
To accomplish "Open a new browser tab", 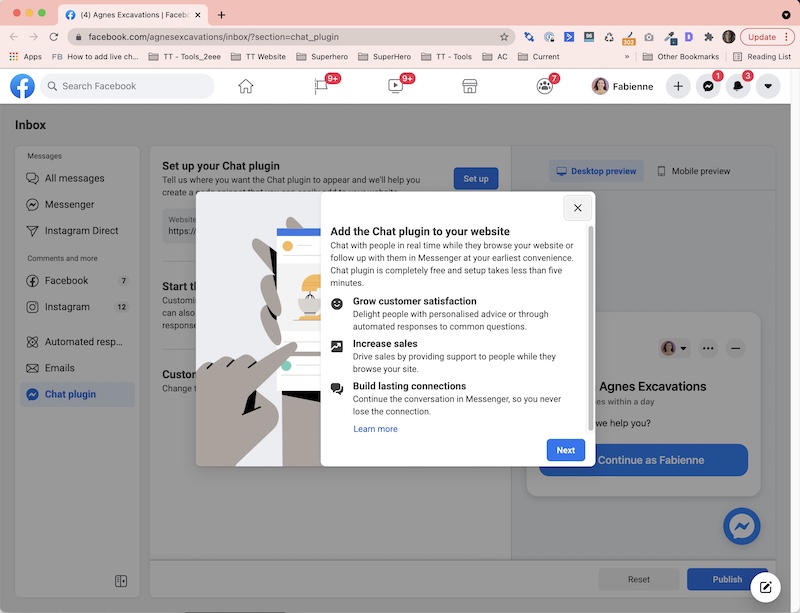I will [221, 15].
